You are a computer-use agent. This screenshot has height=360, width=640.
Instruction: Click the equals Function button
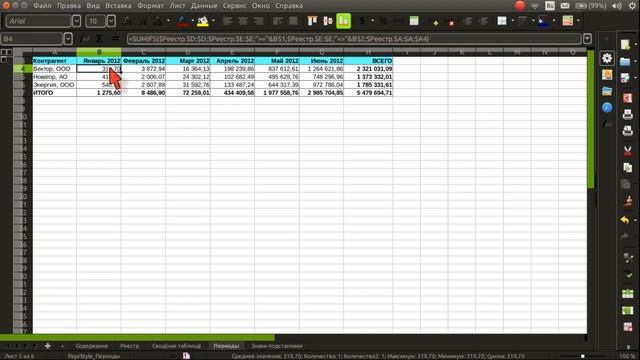[116, 39]
